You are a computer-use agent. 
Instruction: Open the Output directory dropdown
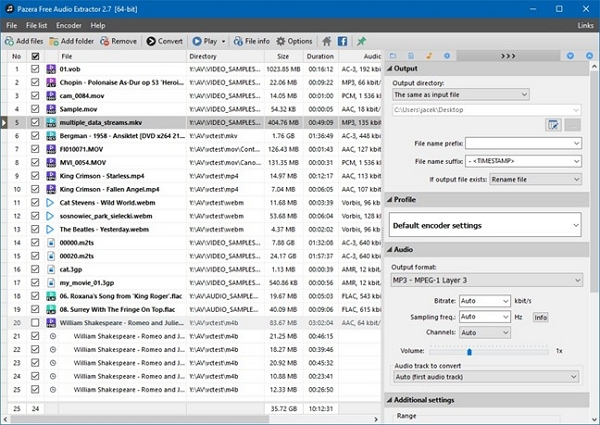pos(461,94)
